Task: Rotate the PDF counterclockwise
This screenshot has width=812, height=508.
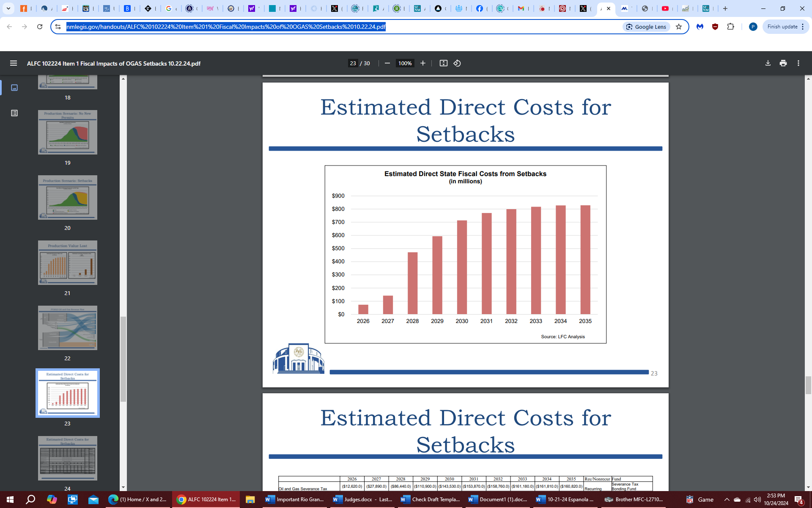Action: (457, 63)
